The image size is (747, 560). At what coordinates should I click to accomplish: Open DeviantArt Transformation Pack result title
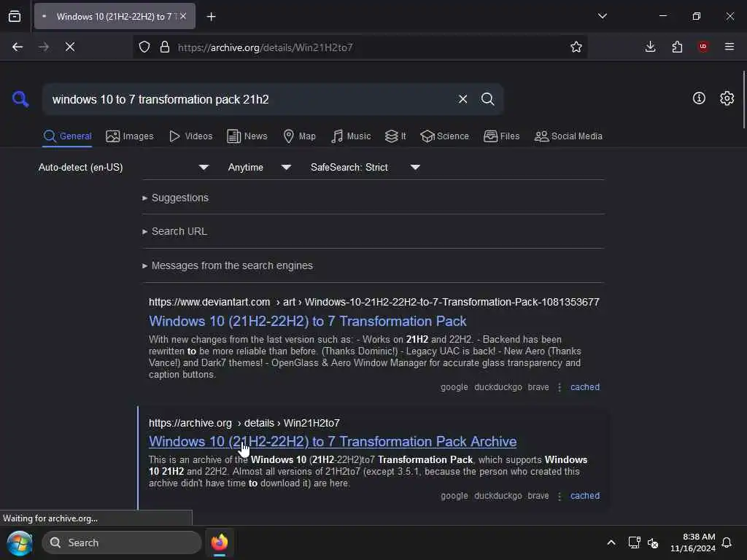click(307, 321)
